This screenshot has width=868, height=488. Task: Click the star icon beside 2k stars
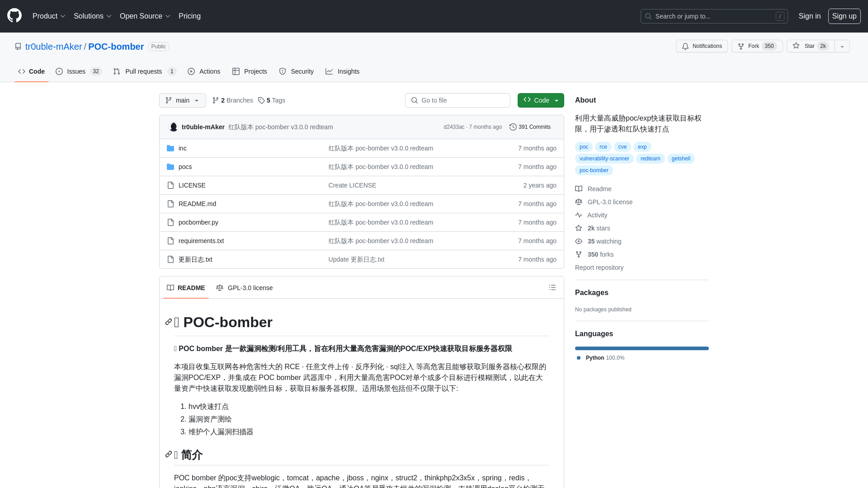pyautogui.click(x=579, y=228)
